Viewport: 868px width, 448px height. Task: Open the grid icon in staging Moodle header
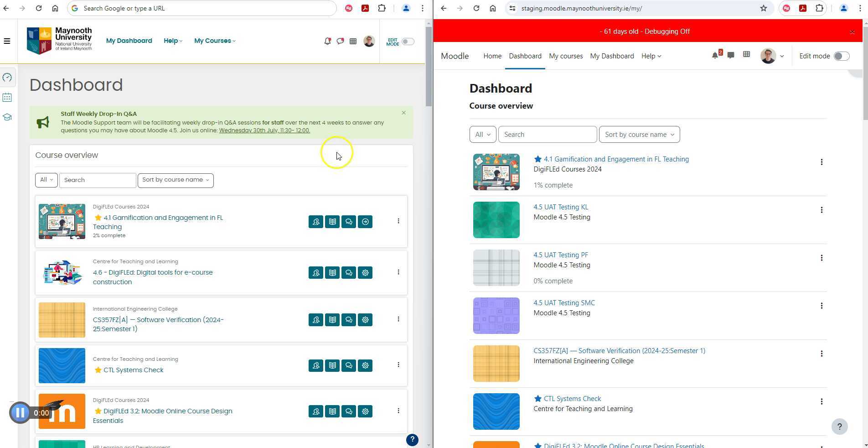(746, 55)
